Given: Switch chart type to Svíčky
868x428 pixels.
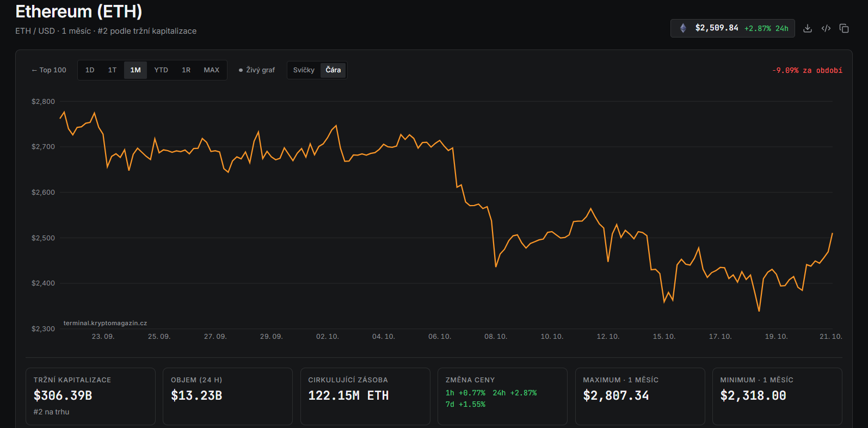Looking at the screenshot, I should click(x=304, y=70).
